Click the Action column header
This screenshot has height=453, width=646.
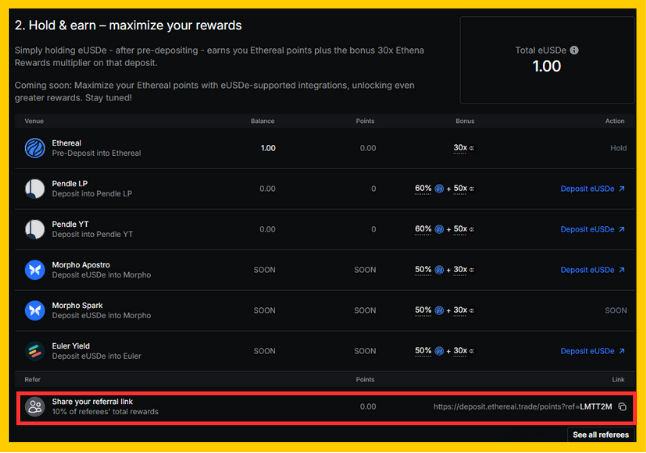pos(615,121)
